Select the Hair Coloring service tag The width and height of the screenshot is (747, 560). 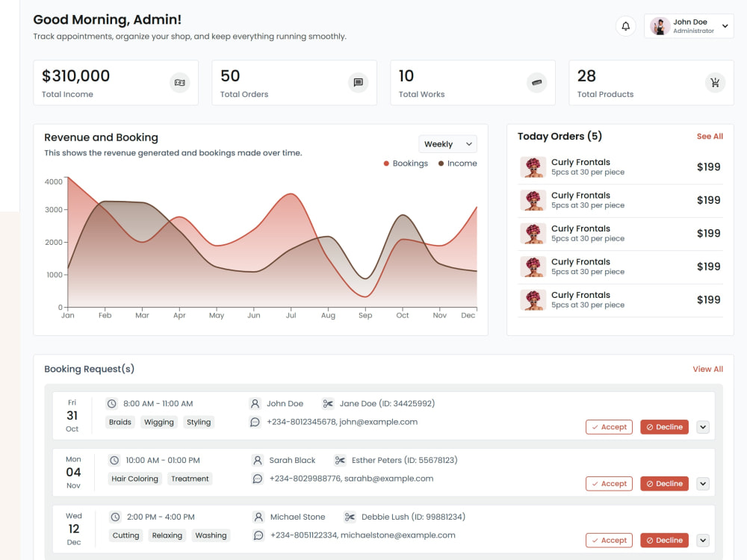[x=134, y=479]
